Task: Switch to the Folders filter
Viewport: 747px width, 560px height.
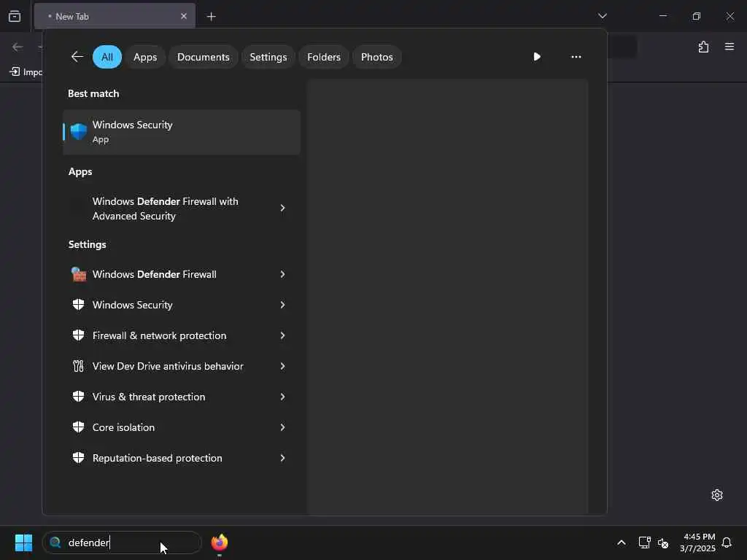Action: pos(324,57)
